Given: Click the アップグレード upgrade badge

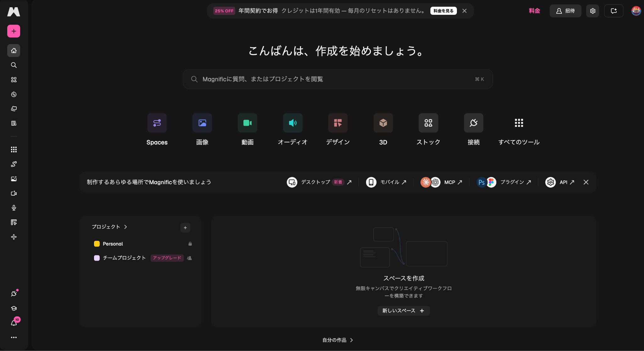Looking at the screenshot, I should click(167, 258).
